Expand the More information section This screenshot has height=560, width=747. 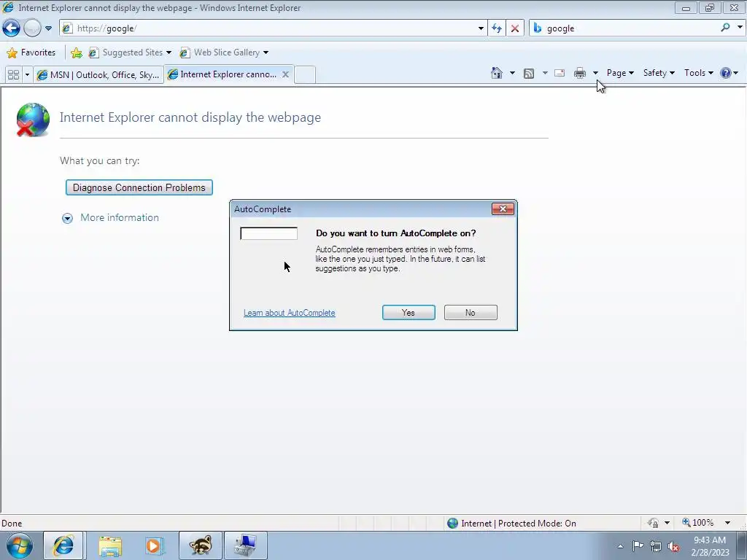click(67, 218)
